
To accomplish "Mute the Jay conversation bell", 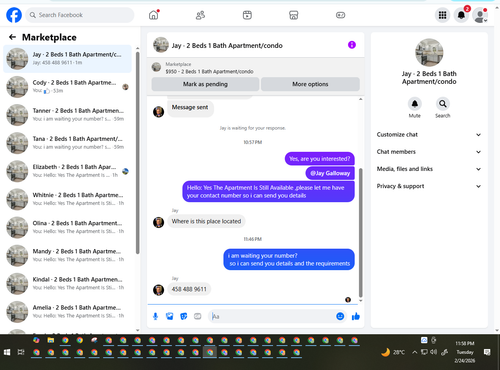I will (415, 104).
